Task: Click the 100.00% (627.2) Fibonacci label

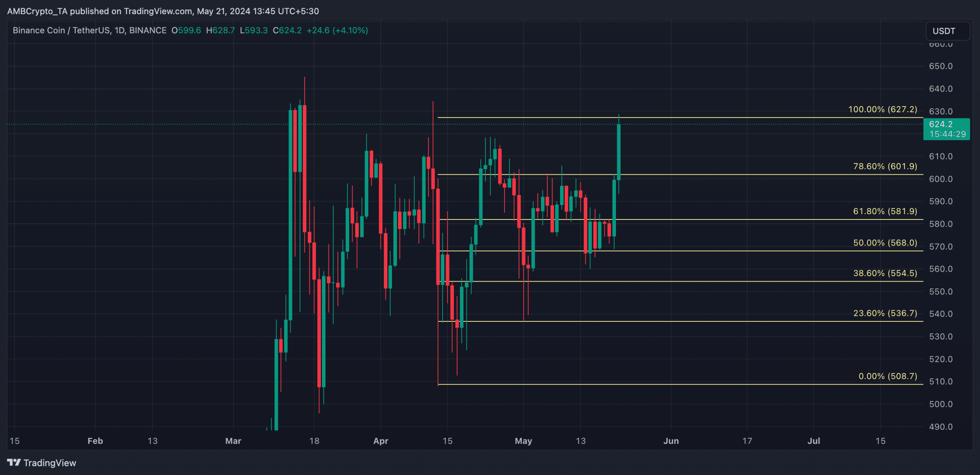Action: tap(883, 109)
